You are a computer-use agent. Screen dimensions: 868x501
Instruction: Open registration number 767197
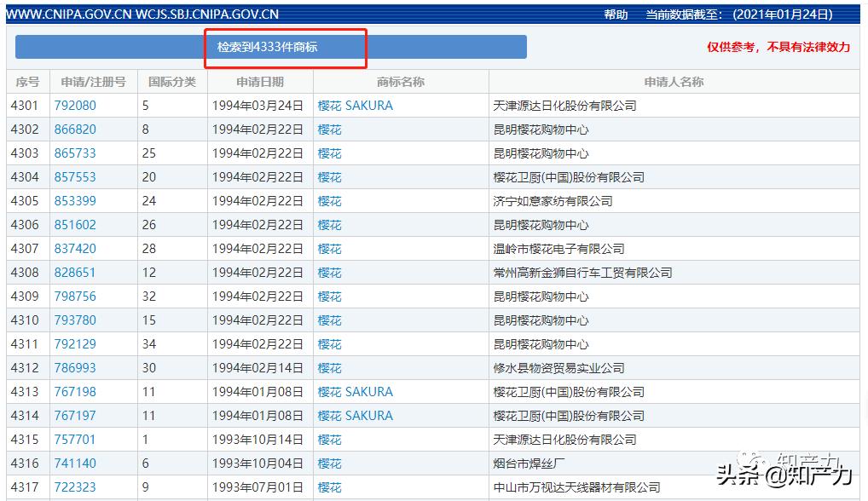coord(75,415)
